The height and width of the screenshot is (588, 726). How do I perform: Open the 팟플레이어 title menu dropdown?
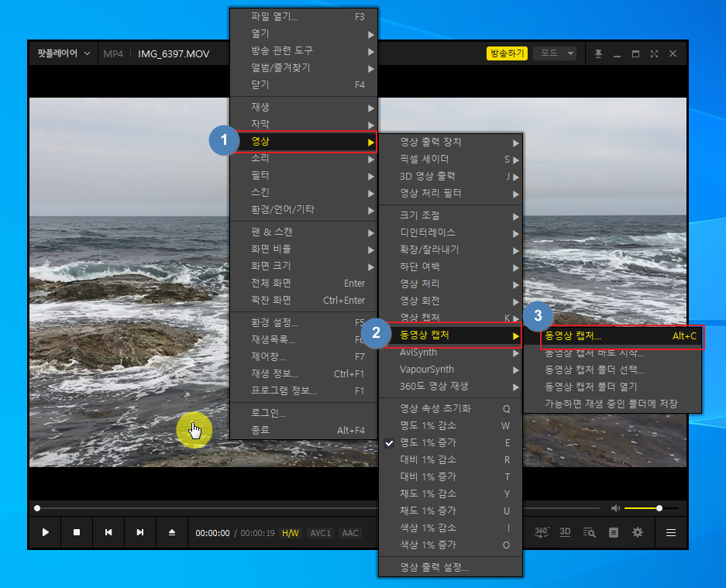point(64,53)
